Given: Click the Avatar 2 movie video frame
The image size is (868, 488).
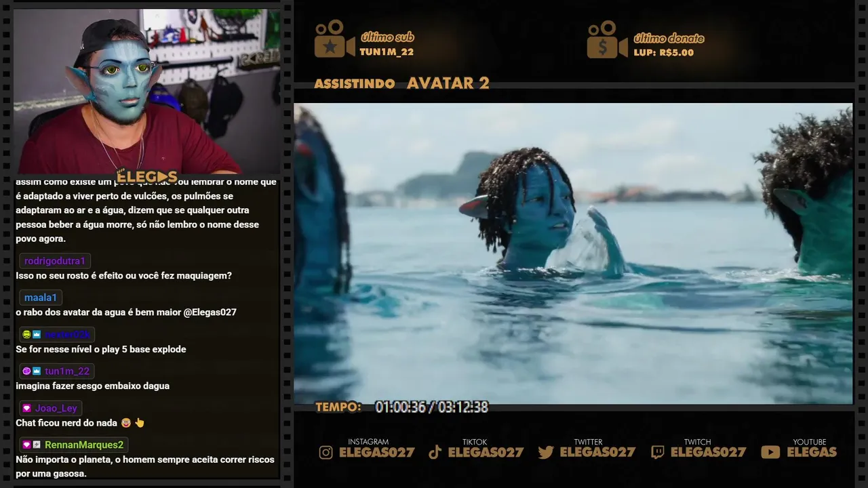Looking at the screenshot, I should [x=573, y=253].
